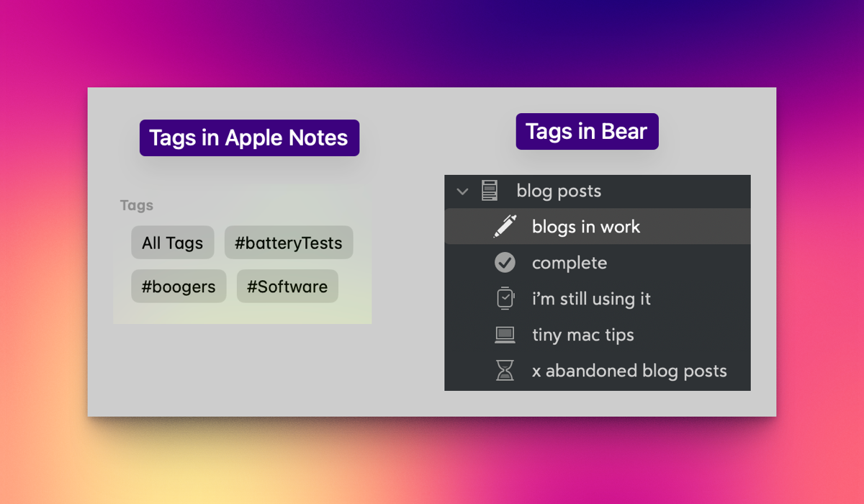Choose the #boogers tag pill
The height and width of the screenshot is (504, 864).
coord(179,287)
